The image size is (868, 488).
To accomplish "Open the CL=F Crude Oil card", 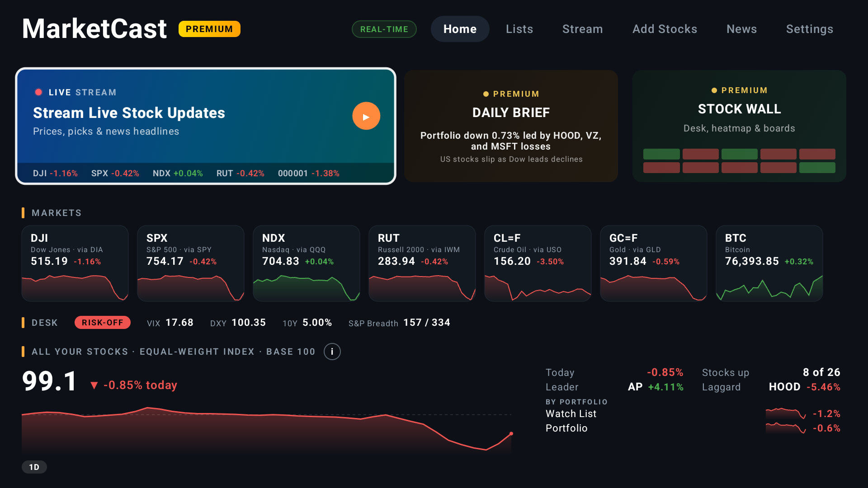I will [x=538, y=263].
